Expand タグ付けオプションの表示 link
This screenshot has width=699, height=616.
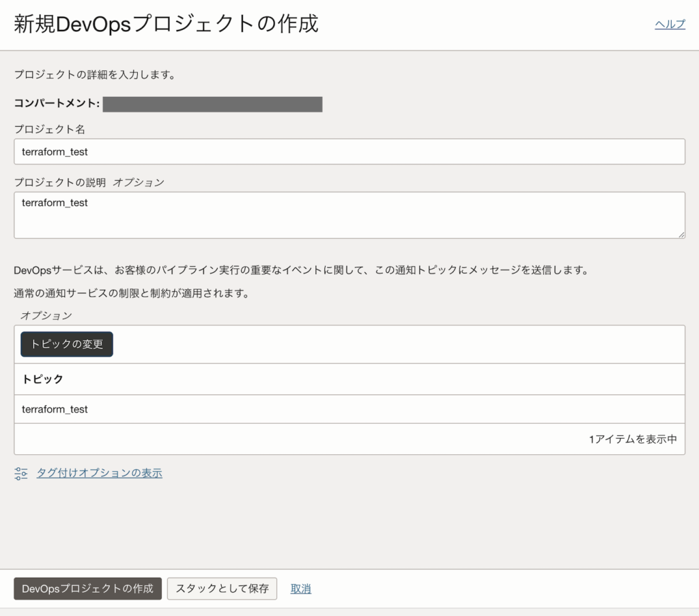tap(99, 473)
